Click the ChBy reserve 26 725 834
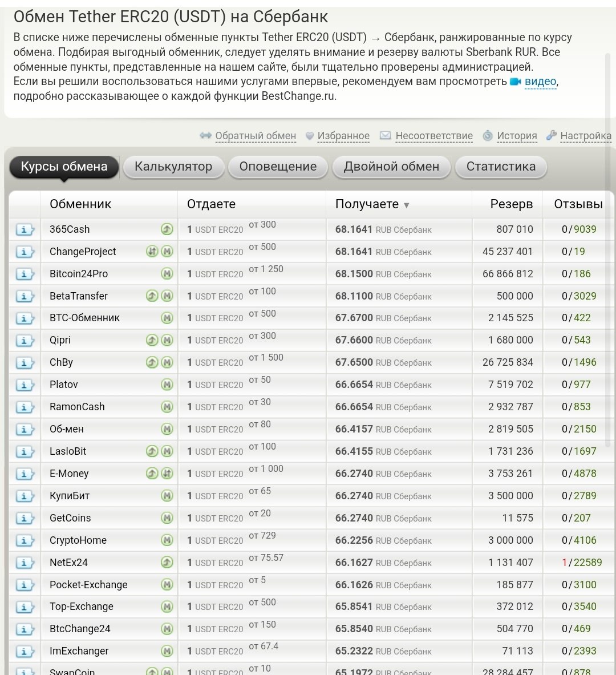This screenshot has height=675, width=616. 508,362
